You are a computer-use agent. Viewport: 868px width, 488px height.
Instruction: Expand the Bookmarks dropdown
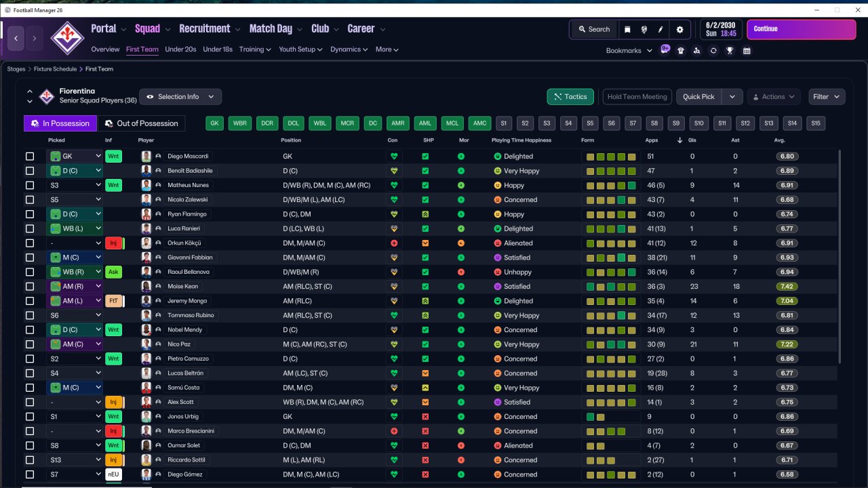coord(629,51)
